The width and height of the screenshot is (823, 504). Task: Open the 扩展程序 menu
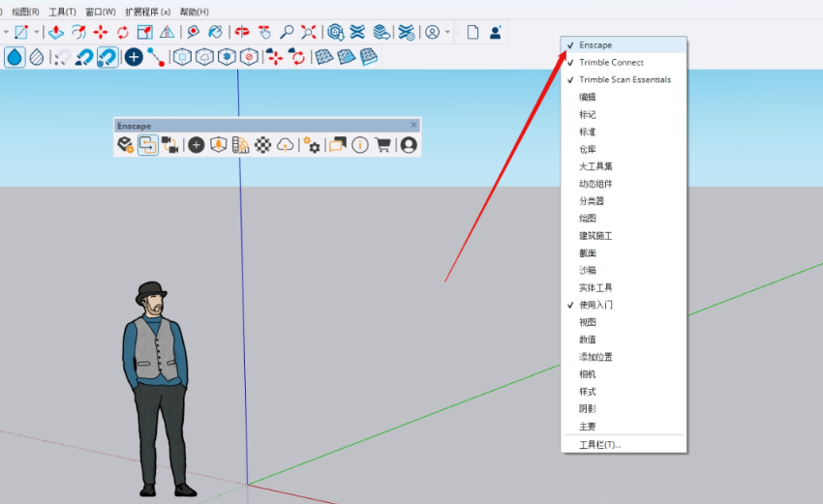tap(147, 12)
